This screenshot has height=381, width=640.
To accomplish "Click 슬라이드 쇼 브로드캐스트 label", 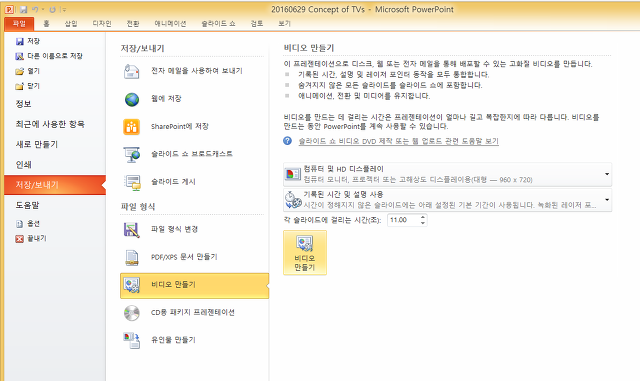I will tap(192, 154).
